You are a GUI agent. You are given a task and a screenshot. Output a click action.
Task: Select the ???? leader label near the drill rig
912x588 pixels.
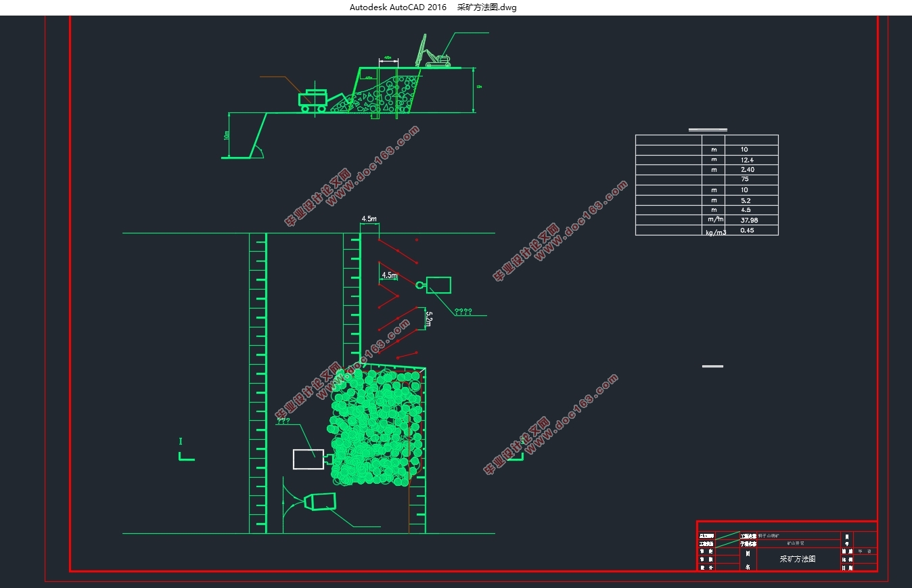tap(463, 312)
